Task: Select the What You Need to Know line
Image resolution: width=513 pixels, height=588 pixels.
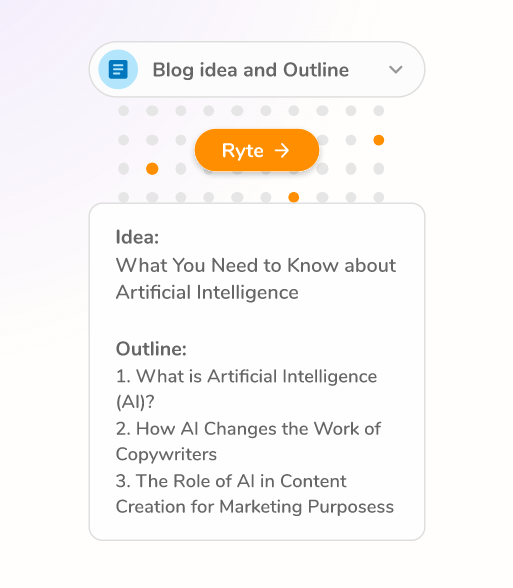Action: click(x=256, y=266)
